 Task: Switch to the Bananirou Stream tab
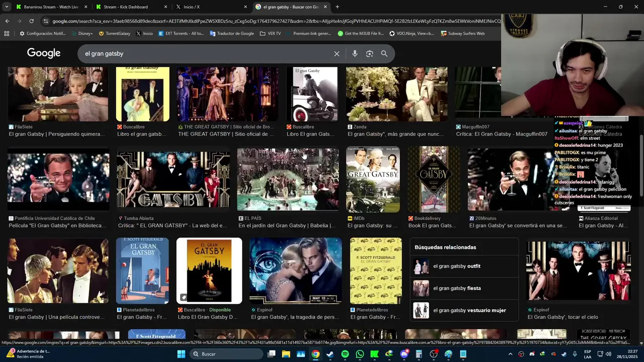click(51, 7)
